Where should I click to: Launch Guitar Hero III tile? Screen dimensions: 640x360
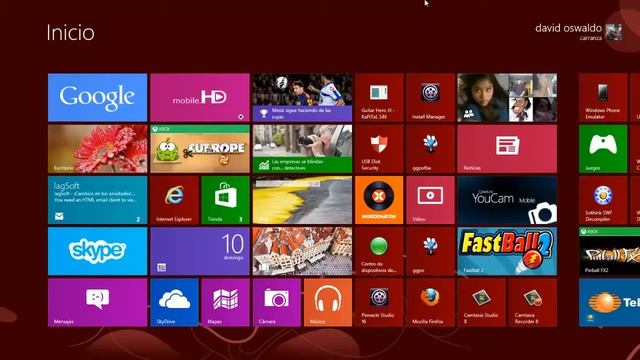point(379,98)
